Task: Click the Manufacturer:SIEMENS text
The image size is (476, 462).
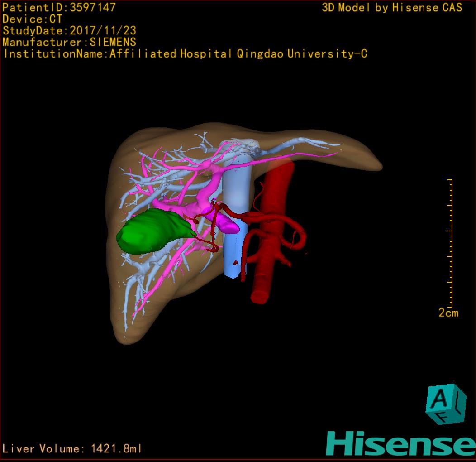Action: point(69,42)
